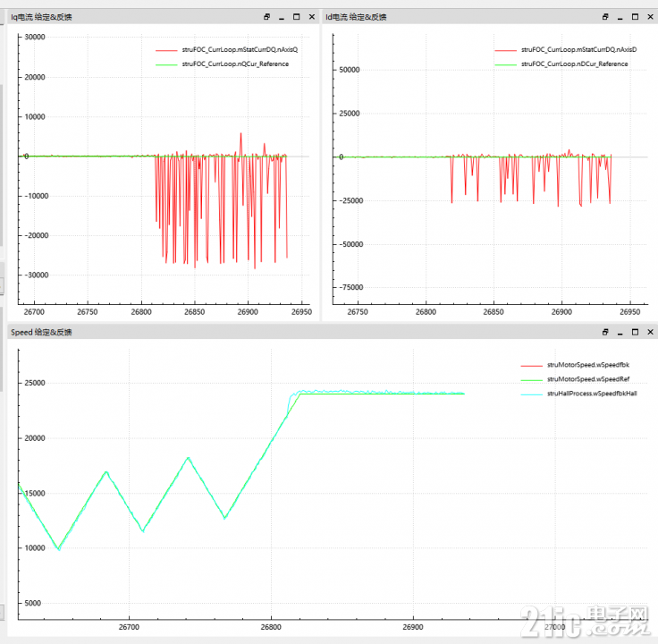Undock the Iq current chart panel
Image resolution: width=658 pixels, height=644 pixels.
[267, 17]
